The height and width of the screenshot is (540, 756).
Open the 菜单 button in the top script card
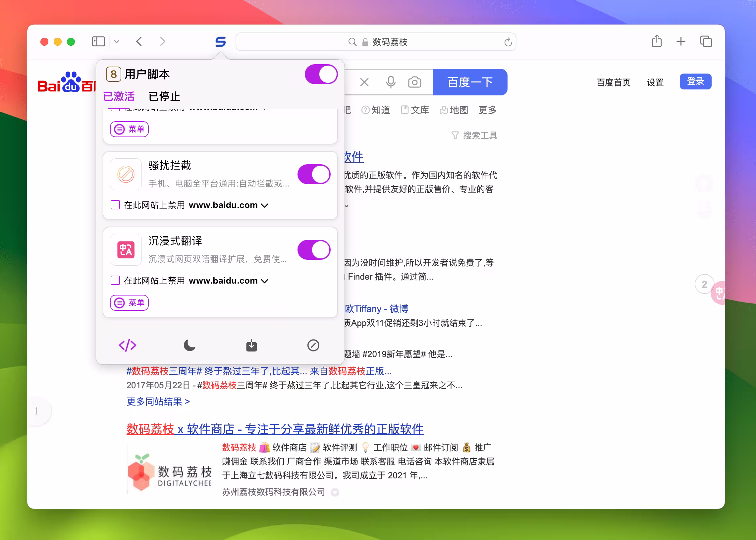tap(129, 129)
